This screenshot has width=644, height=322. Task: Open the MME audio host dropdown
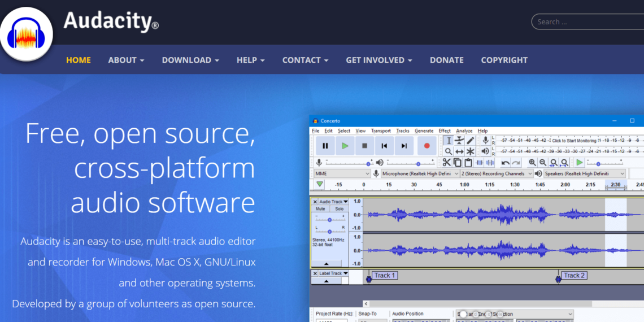coord(342,173)
